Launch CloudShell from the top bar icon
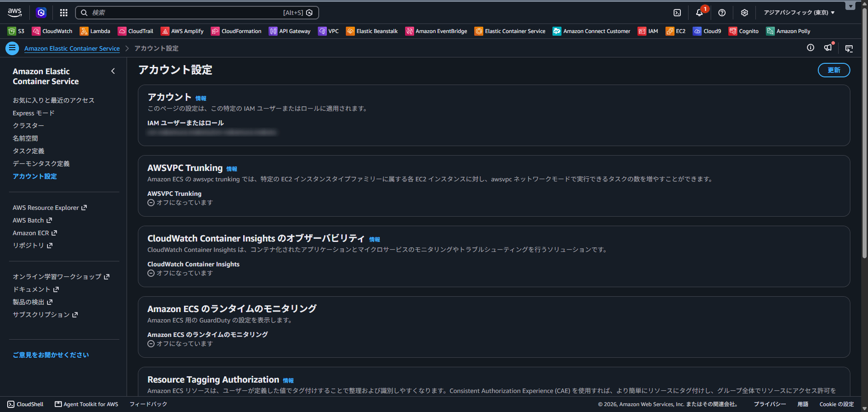The image size is (868, 412). 677,13
